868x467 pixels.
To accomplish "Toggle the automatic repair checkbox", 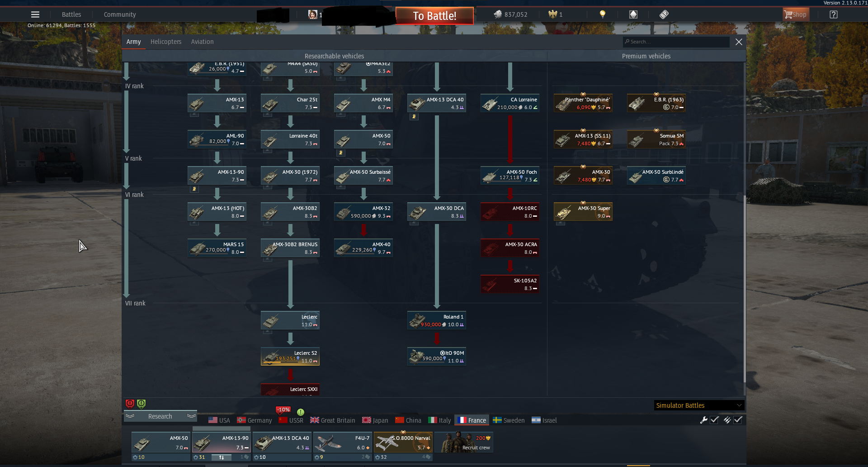I will 714,420.
